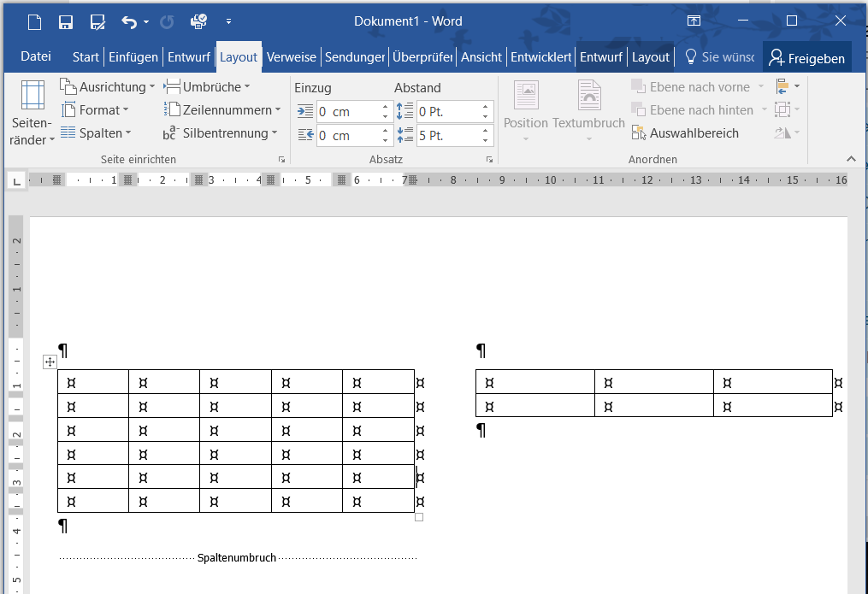Click the tab stop selector on ruler
This screenshot has width=868, height=594.
coord(16,181)
